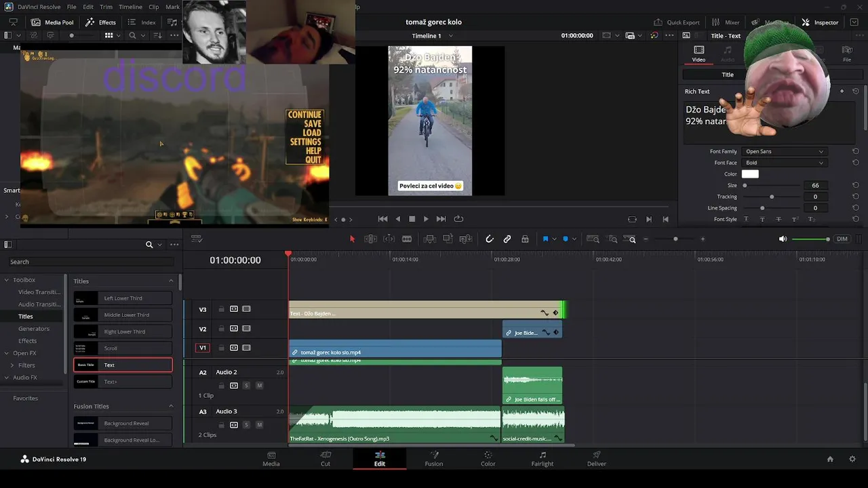
Task: Activate the Trim Edit Mode tool
Action: pyautogui.click(x=370, y=239)
